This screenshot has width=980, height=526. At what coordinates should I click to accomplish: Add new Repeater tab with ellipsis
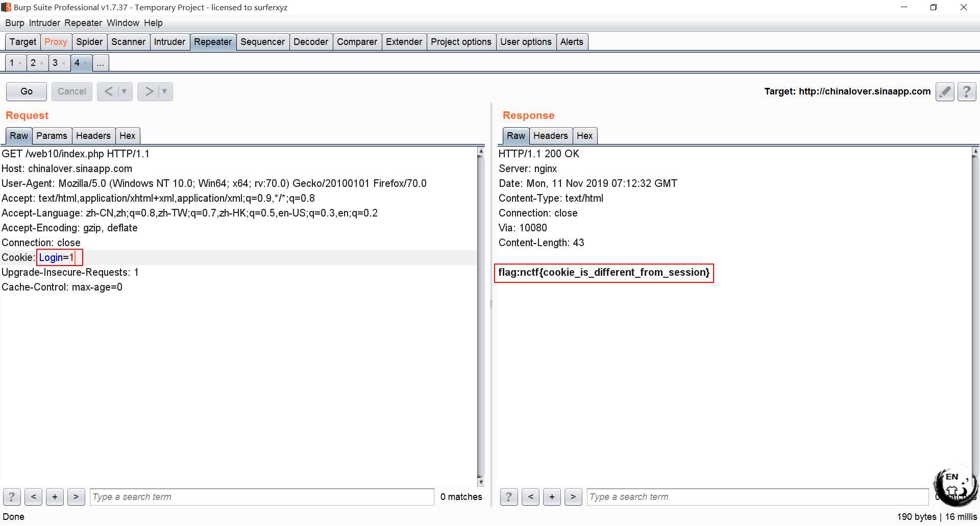pos(100,63)
